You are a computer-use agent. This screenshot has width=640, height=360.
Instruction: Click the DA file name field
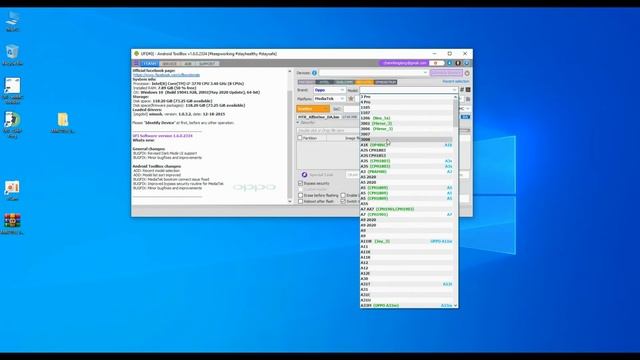pos(319,117)
